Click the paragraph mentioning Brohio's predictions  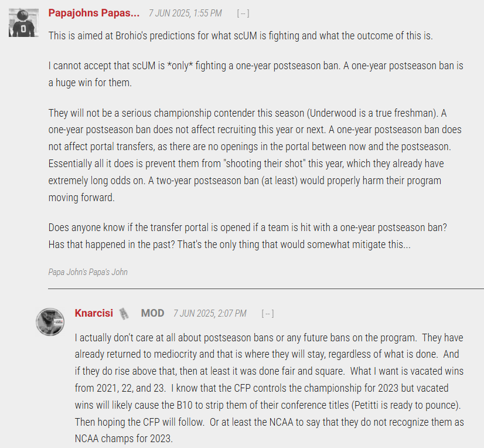pos(240,36)
